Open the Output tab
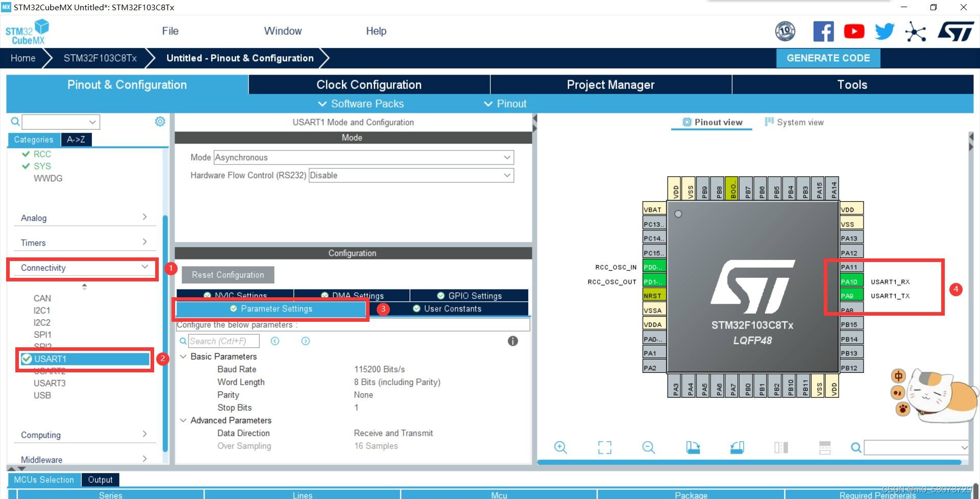This screenshot has height=499, width=980. [100, 480]
